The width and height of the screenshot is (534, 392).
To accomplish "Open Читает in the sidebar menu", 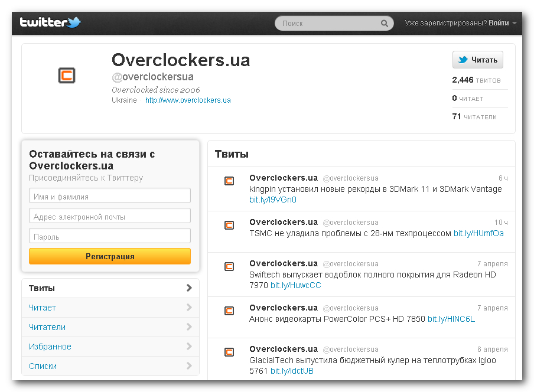I will click(110, 308).
